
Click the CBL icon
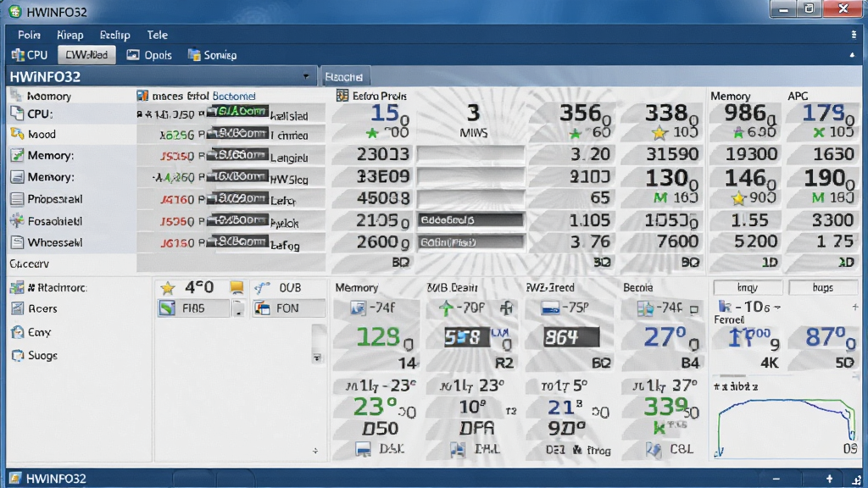pos(654,449)
